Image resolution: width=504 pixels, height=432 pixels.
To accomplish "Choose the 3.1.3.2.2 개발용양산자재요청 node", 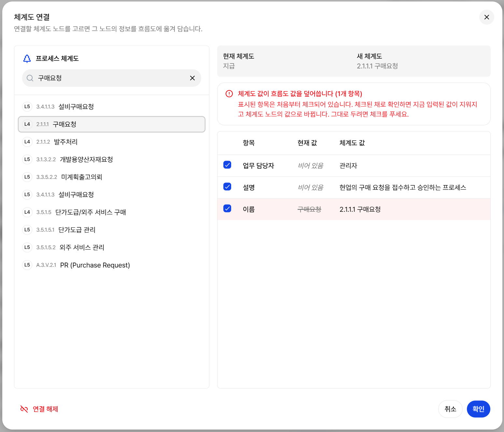I will [x=112, y=159].
